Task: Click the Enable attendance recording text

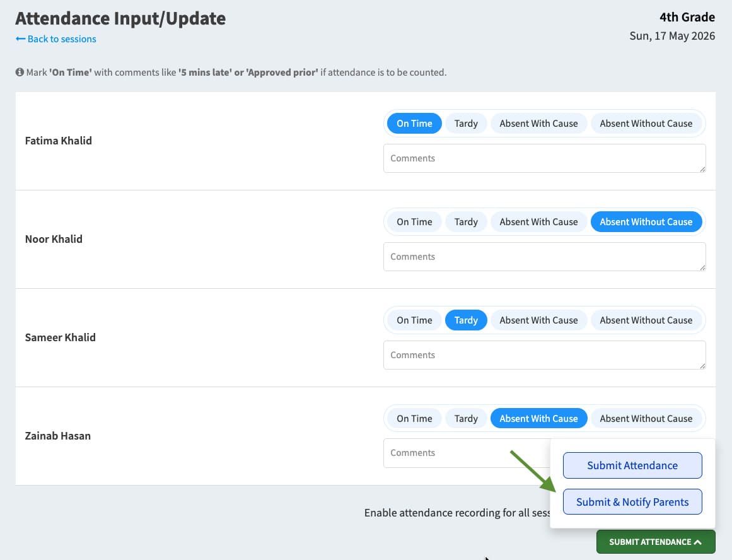Action: (x=457, y=513)
